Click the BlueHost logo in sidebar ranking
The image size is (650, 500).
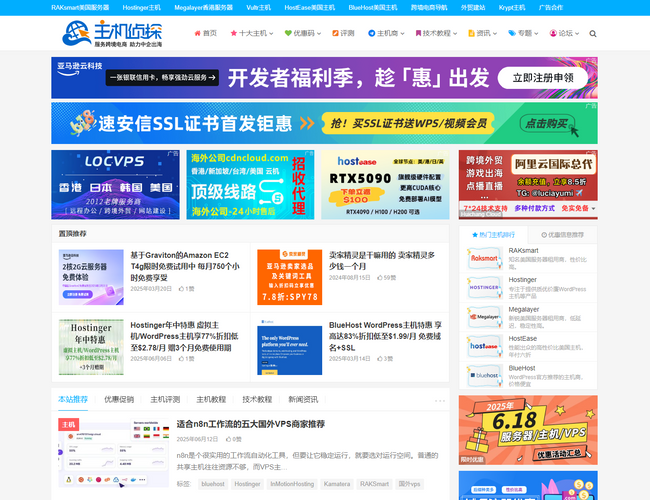click(x=484, y=376)
